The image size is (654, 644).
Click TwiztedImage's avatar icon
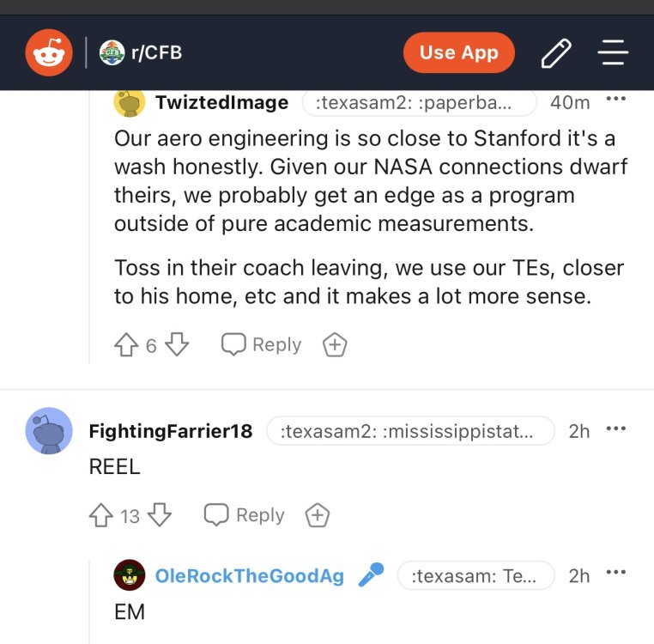coord(130,102)
